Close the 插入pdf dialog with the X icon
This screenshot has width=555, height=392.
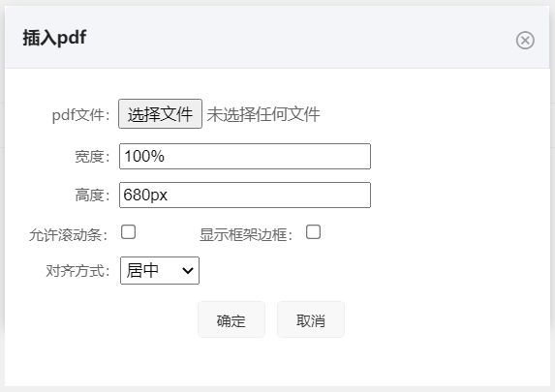tap(525, 41)
